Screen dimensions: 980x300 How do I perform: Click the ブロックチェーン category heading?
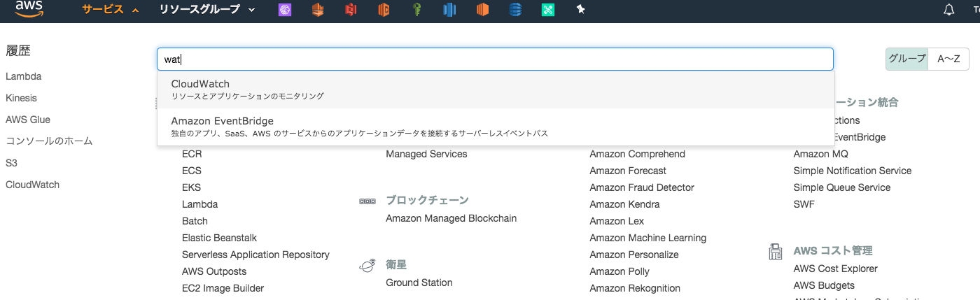pyautogui.click(x=427, y=201)
